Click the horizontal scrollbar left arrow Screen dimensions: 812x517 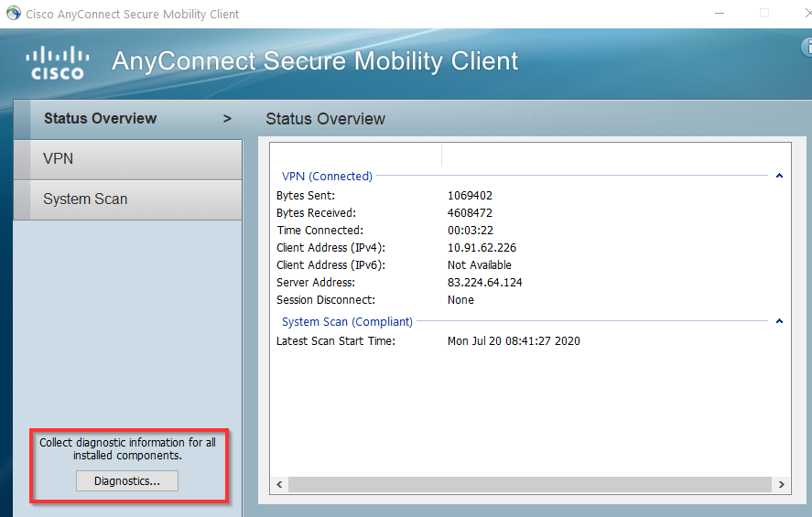coord(279,484)
